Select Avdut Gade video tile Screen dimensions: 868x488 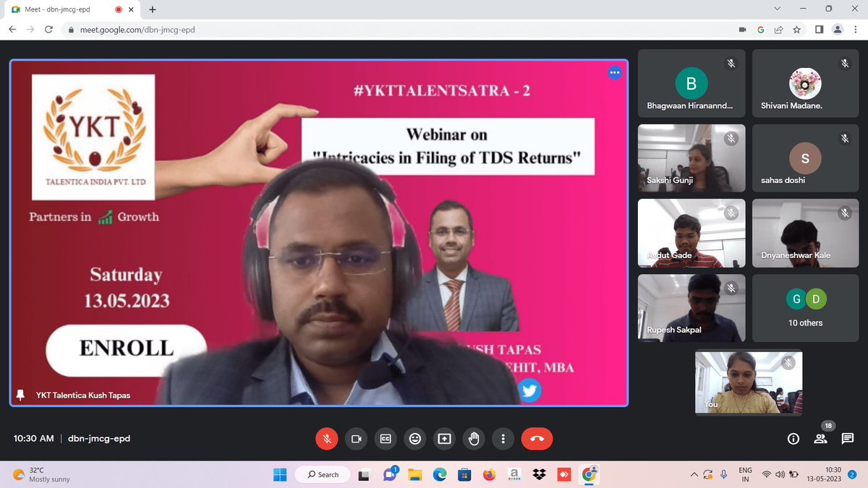pos(690,231)
